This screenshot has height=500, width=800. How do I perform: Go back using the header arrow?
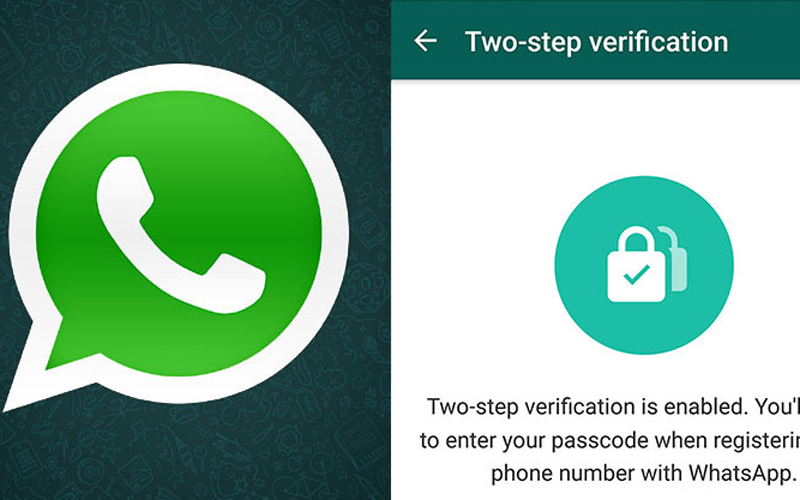click(x=426, y=41)
